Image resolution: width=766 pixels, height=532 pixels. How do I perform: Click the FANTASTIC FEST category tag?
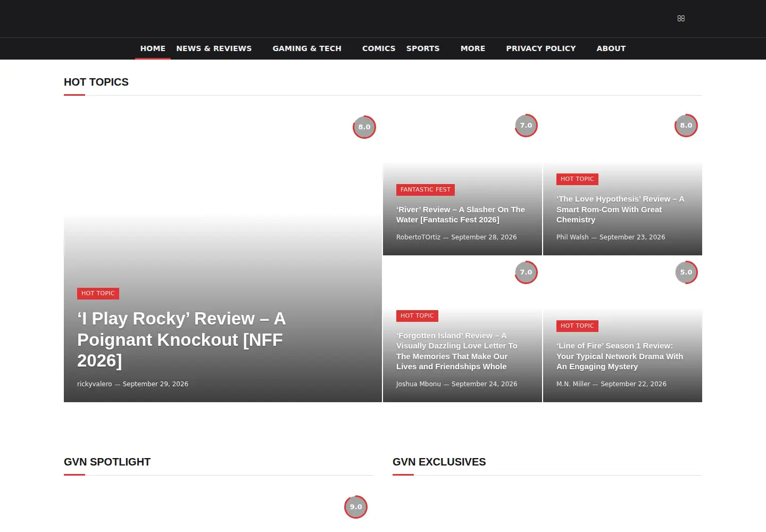click(426, 190)
